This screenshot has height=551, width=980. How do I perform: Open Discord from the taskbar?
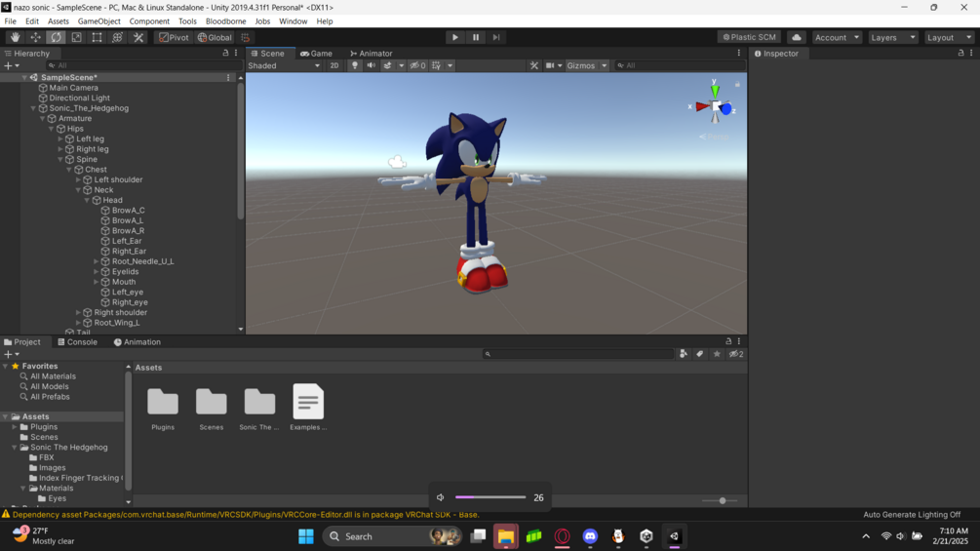[590, 536]
